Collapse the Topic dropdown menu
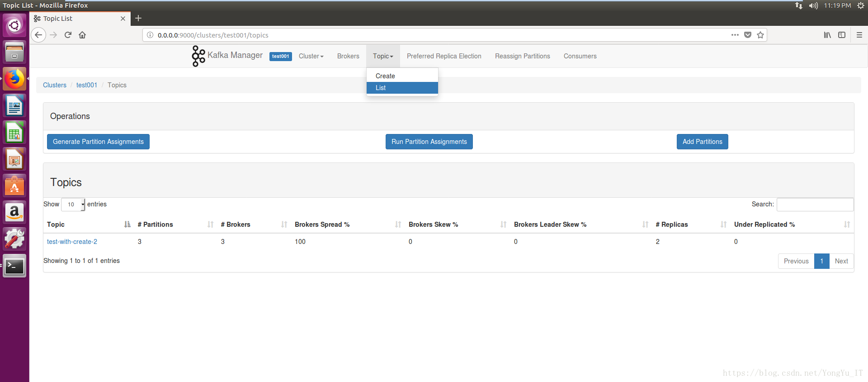This screenshot has width=868, height=382. [x=383, y=56]
